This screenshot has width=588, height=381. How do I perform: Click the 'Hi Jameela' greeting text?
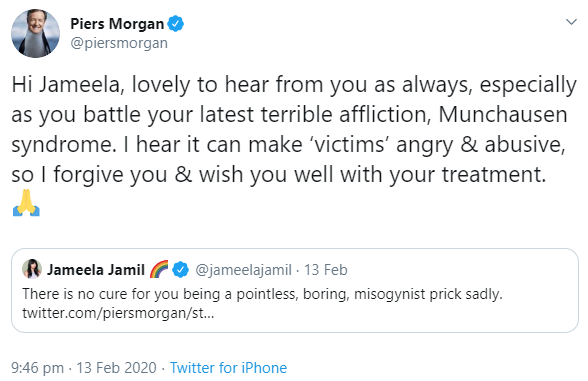[x=65, y=85]
